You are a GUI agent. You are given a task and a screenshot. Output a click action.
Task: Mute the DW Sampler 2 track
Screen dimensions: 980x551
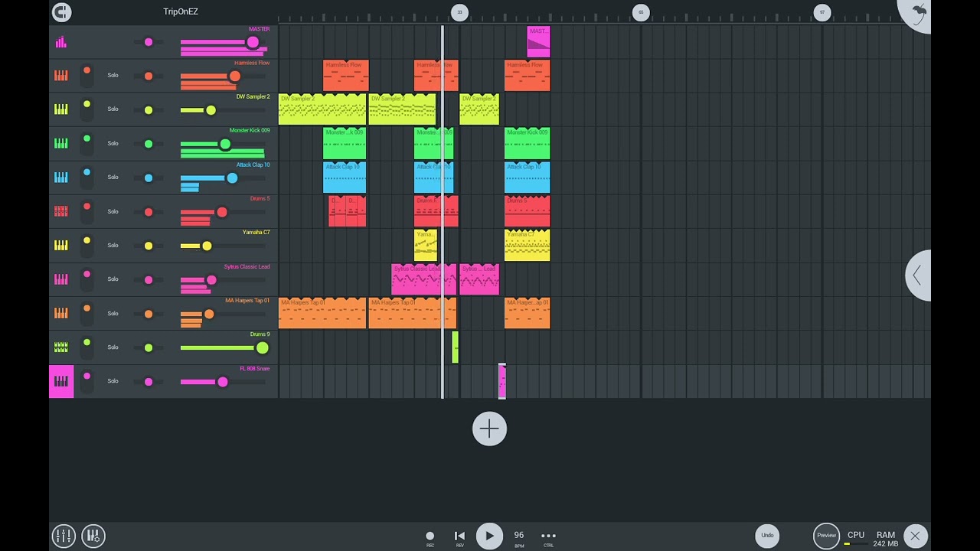click(x=87, y=109)
